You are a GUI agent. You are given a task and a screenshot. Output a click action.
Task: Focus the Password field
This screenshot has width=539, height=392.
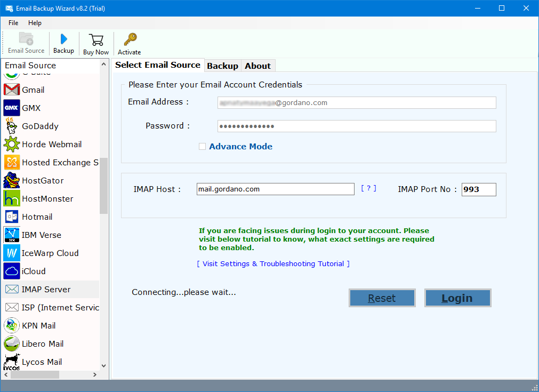[357, 126]
